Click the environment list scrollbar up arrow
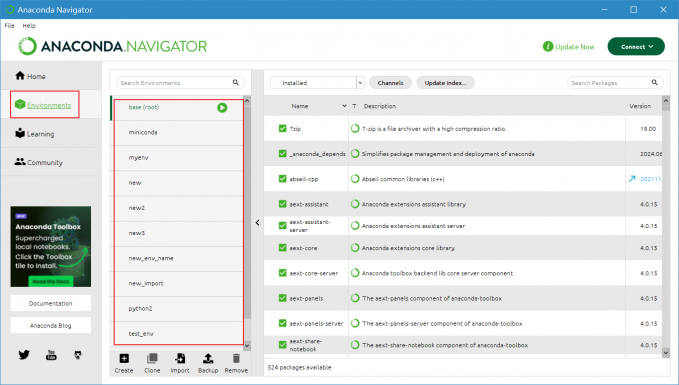679x385 pixels. point(247,100)
